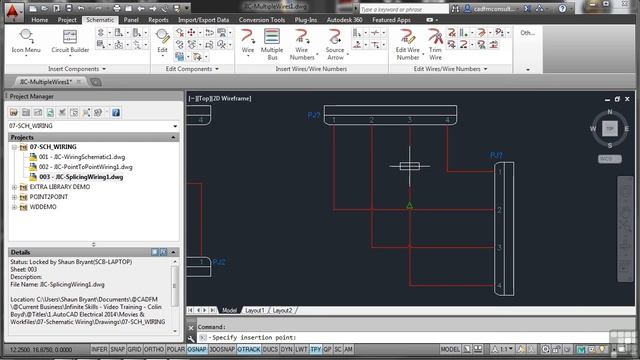Viewport: 640px width, 360px height.
Task: Open the 07-SCH_WIRING project dropdown
Action: pos(175,126)
